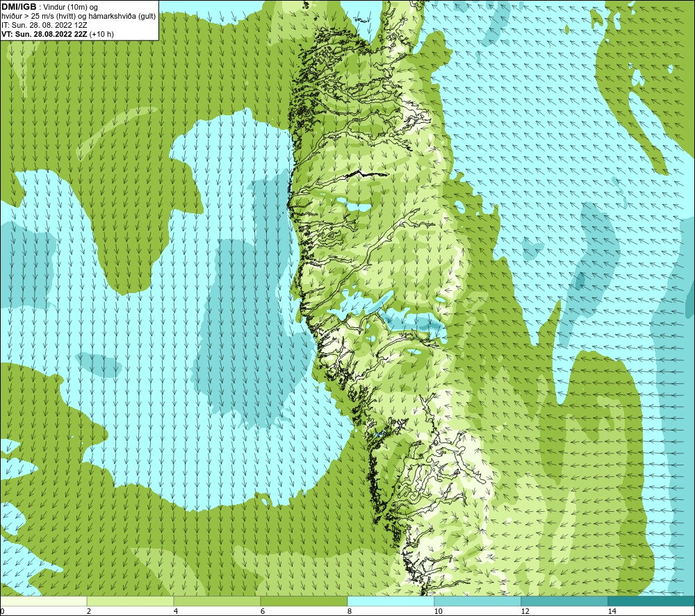This screenshot has height=616, width=695.
Task: Click the above 14 m/s dark teal swatch
Action: [652, 601]
